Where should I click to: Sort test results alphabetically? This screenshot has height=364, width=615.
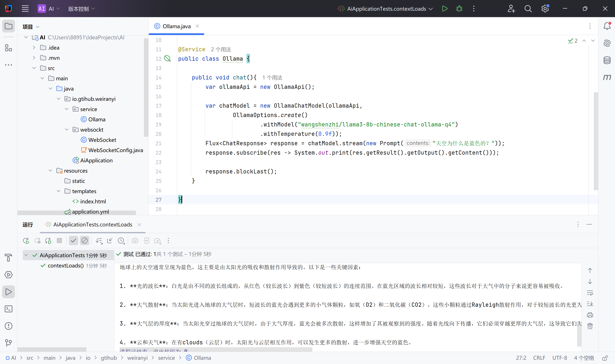(x=99, y=241)
